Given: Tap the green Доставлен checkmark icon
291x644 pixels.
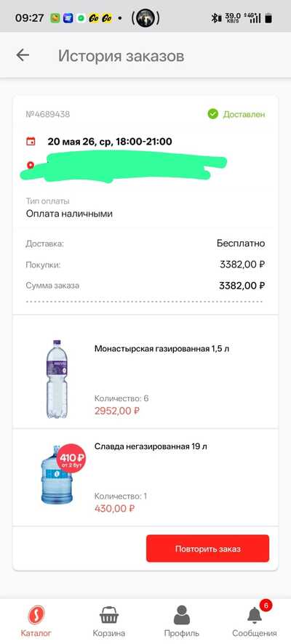Looking at the screenshot, I should pos(213,114).
